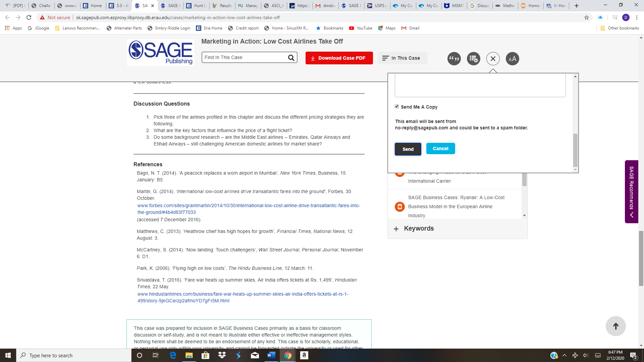The height and width of the screenshot is (362, 644).
Task: Click the scroll-to-top arrow button
Action: click(x=615, y=326)
